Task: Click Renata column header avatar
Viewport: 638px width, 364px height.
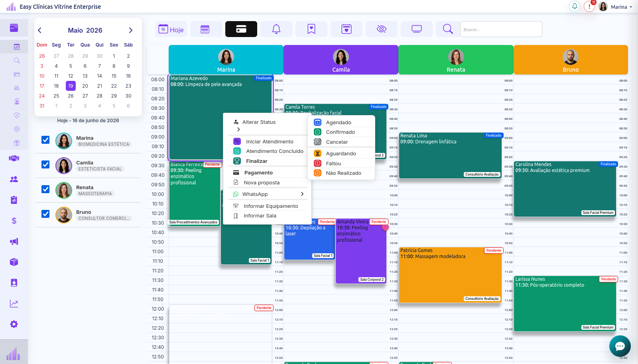Action: [x=456, y=57]
